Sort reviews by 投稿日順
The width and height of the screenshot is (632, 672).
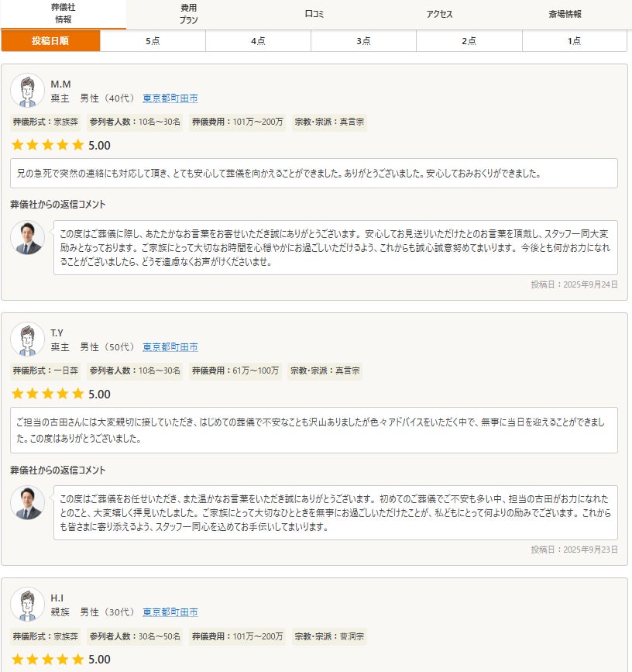[50, 41]
